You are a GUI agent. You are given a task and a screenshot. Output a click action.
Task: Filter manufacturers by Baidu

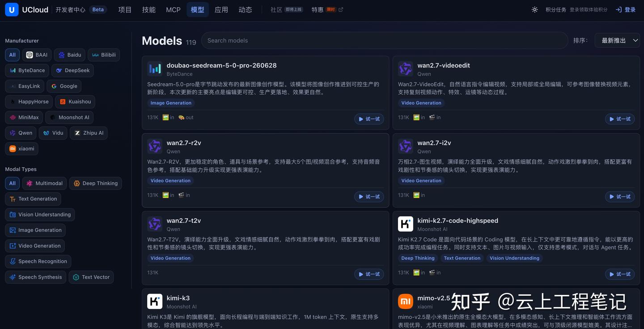click(x=70, y=55)
